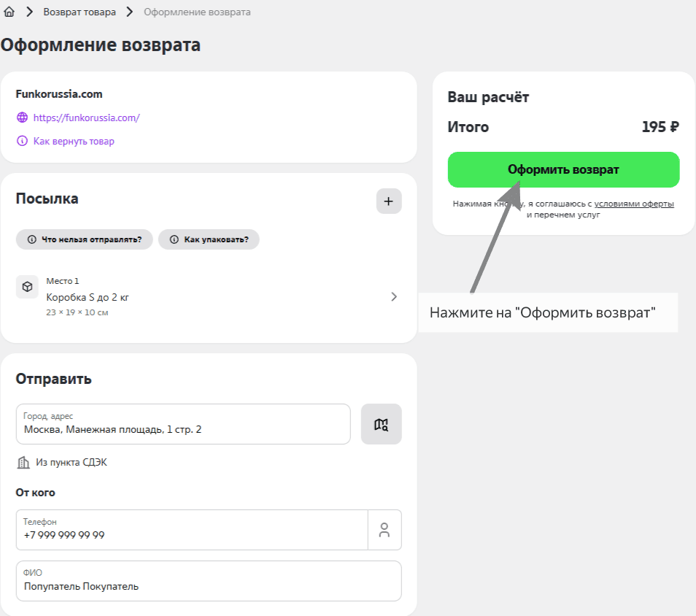Go to home via house icon
This screenshot has height=616, width=696.
tap(9, 12)
